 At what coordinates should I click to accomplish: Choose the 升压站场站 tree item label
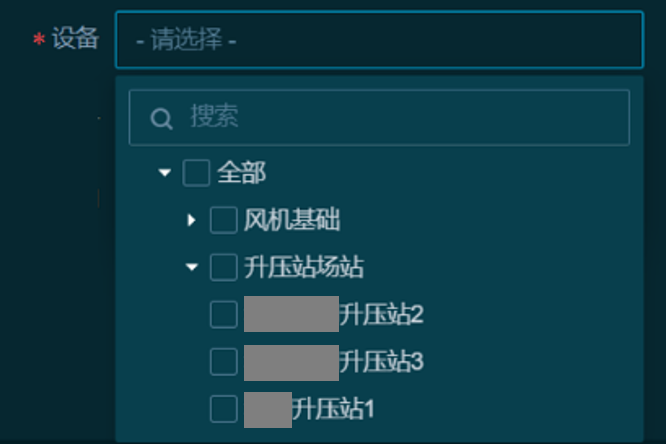(303, 267)
